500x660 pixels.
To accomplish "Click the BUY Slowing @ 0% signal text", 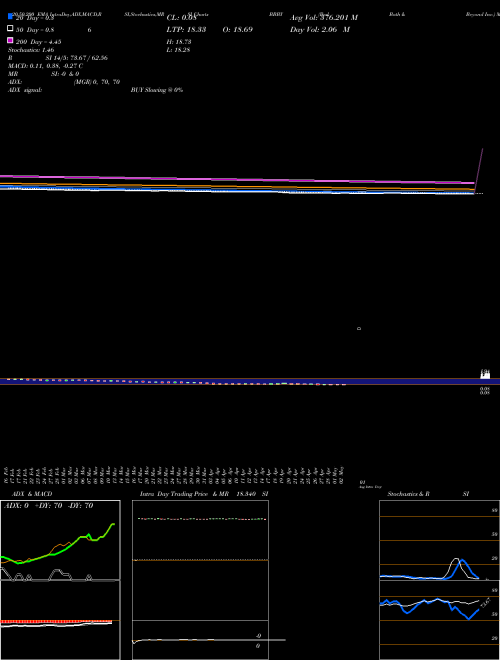I will (x=157, y=90).
